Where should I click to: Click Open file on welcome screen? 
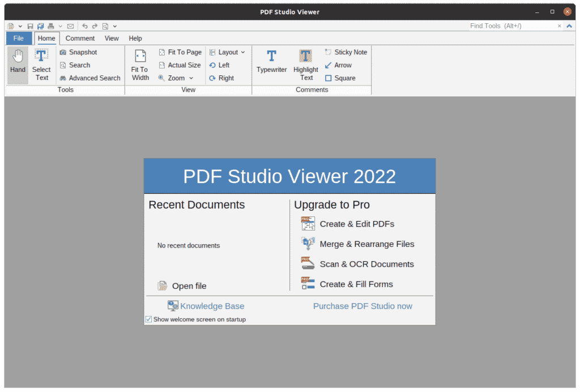pyautogui.click(x=182, y=286)
